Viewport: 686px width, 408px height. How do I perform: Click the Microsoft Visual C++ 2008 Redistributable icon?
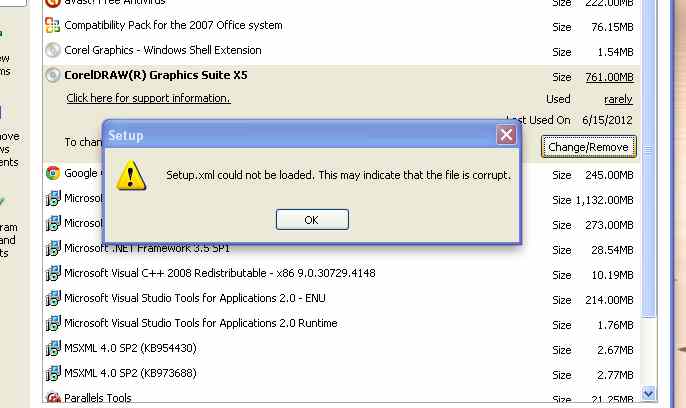coord(53,273)
